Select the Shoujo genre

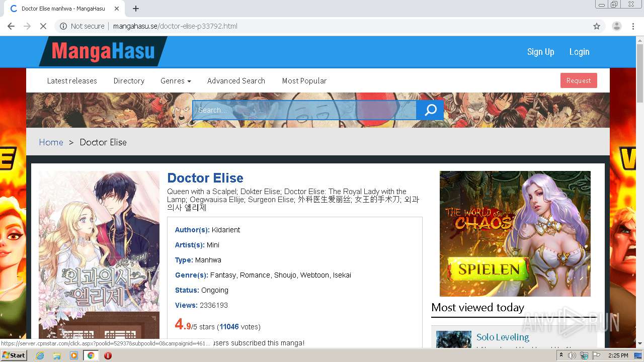coord(285,275)
